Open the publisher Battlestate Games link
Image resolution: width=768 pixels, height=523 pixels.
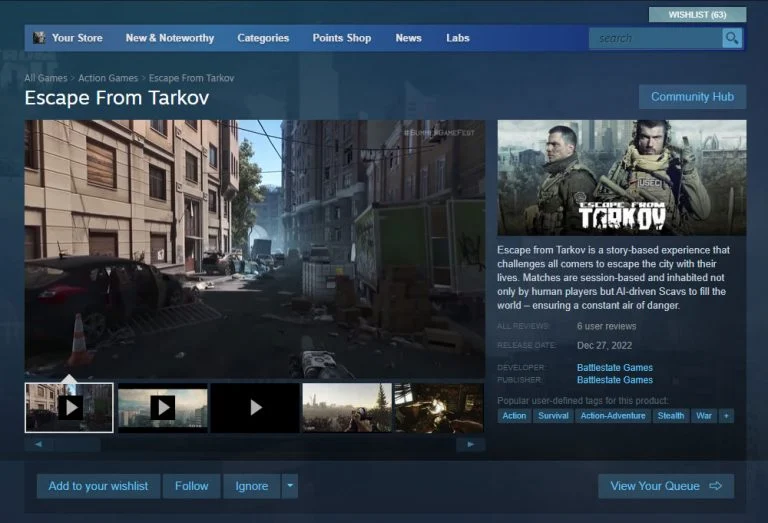coord(615,380)
